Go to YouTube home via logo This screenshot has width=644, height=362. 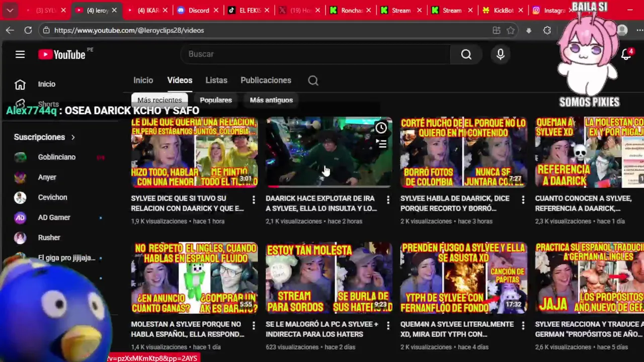click(62, 54)
